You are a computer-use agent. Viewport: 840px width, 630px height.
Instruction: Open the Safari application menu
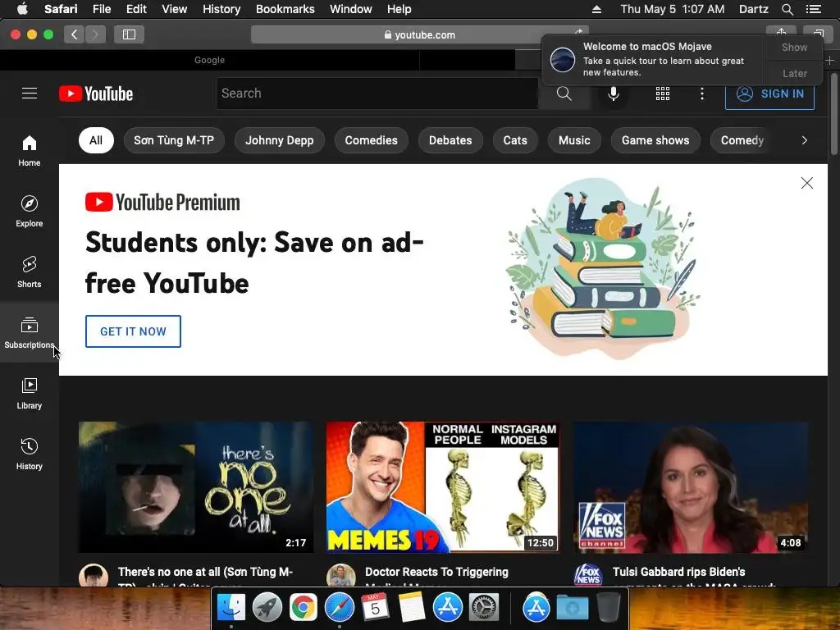(61, 9)
